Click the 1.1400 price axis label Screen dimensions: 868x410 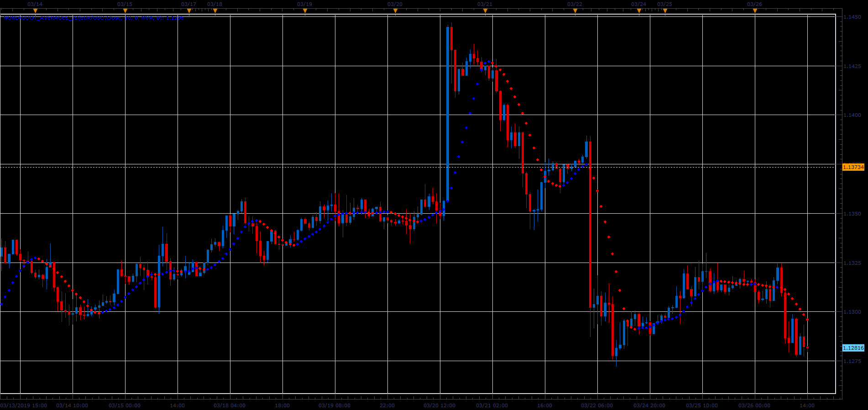coord(852,115)
